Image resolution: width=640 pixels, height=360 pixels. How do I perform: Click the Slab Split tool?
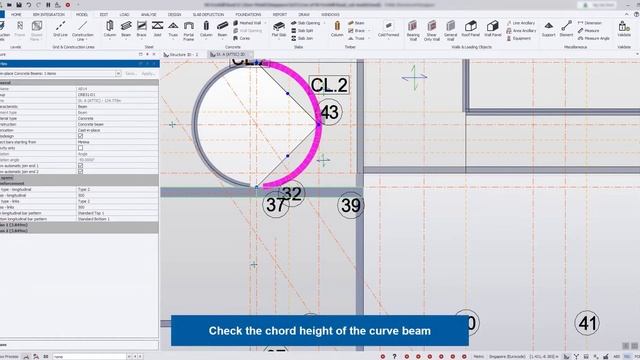coord(302,31)
